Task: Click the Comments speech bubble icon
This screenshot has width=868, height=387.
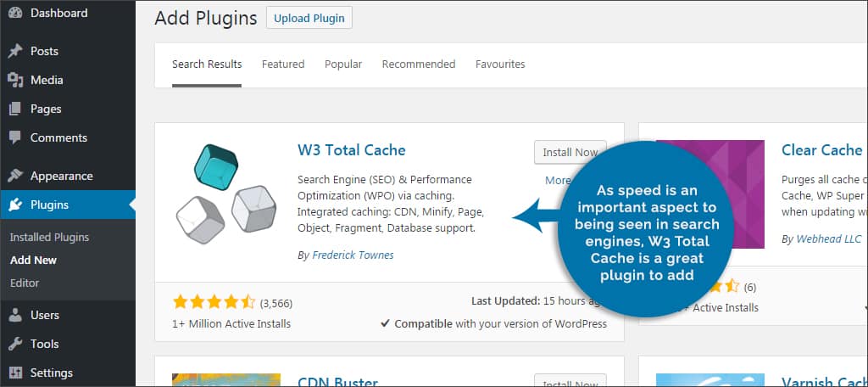Action: [x=15, y=137]
